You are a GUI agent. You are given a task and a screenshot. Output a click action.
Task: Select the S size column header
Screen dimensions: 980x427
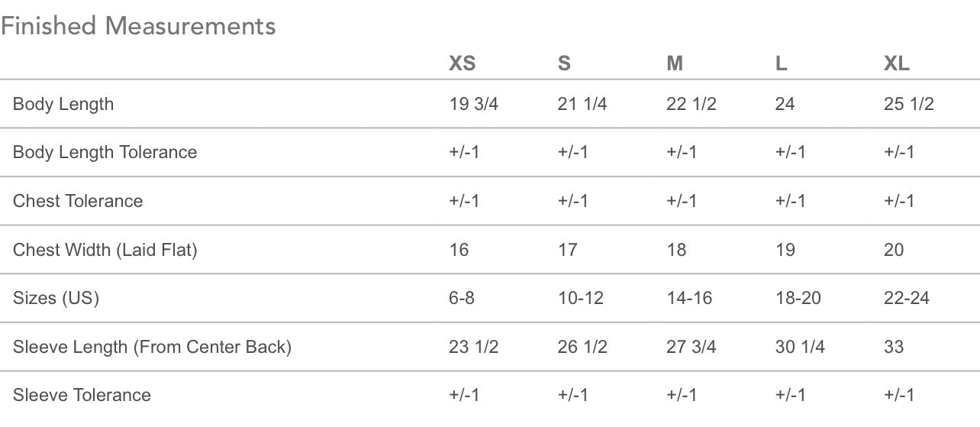(564, 63)
